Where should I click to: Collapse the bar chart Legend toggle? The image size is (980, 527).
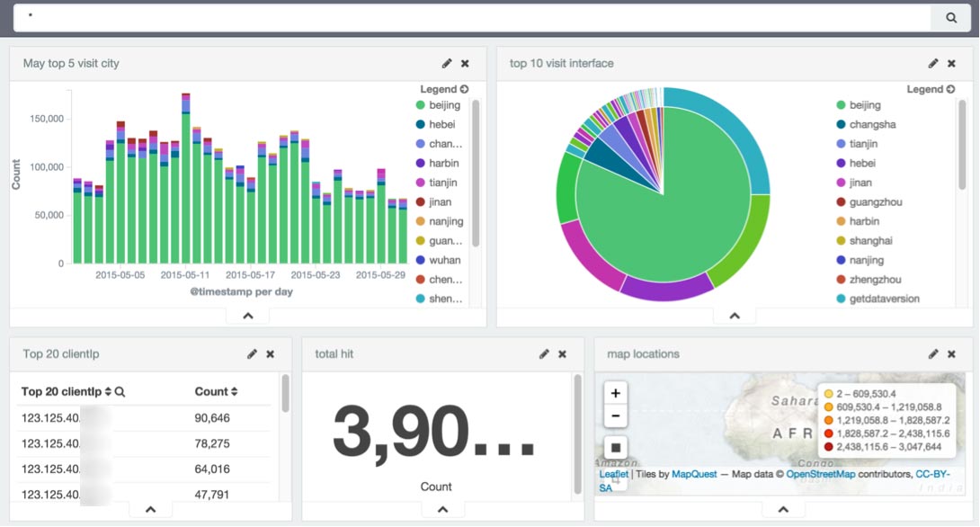(x=464, y=89)
